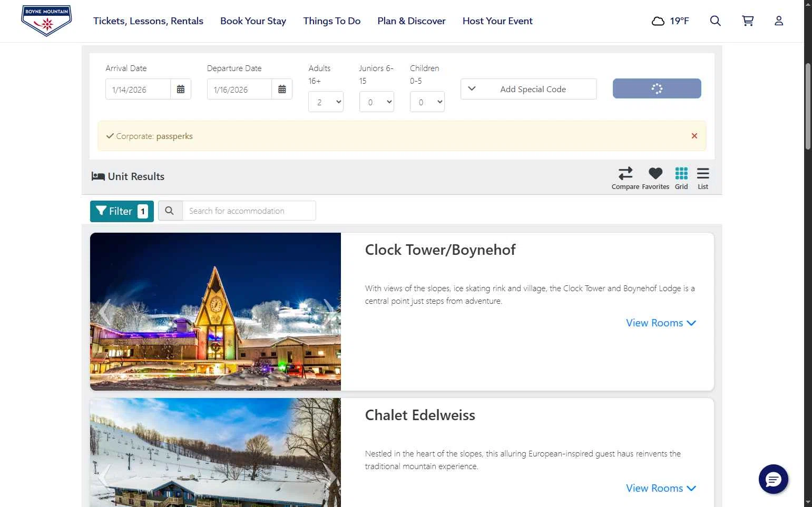The height and width of the screenshot is (507, 812).
Task: Click the accommodation search magnifier icon
Action: [x=170, y=211]
